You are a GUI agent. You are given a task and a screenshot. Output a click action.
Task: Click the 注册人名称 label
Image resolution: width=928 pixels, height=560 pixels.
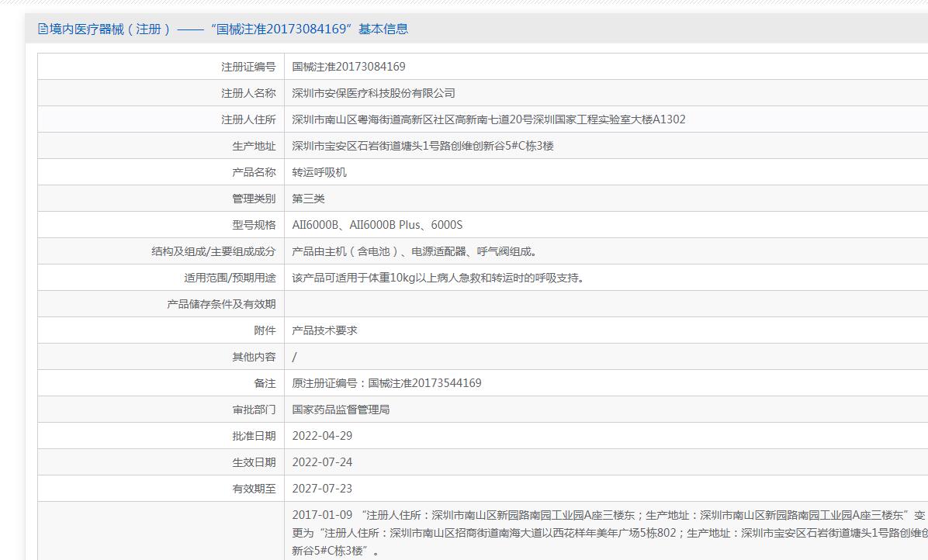click(248, 93)
